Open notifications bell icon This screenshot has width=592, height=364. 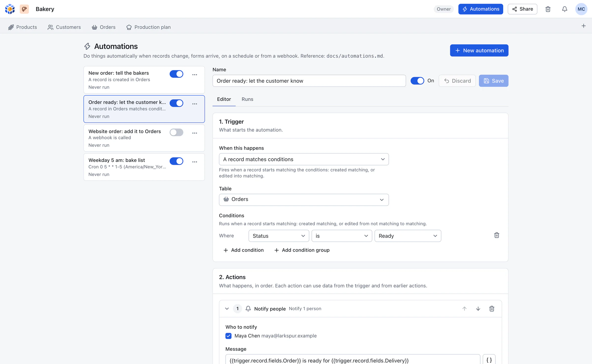565,9
